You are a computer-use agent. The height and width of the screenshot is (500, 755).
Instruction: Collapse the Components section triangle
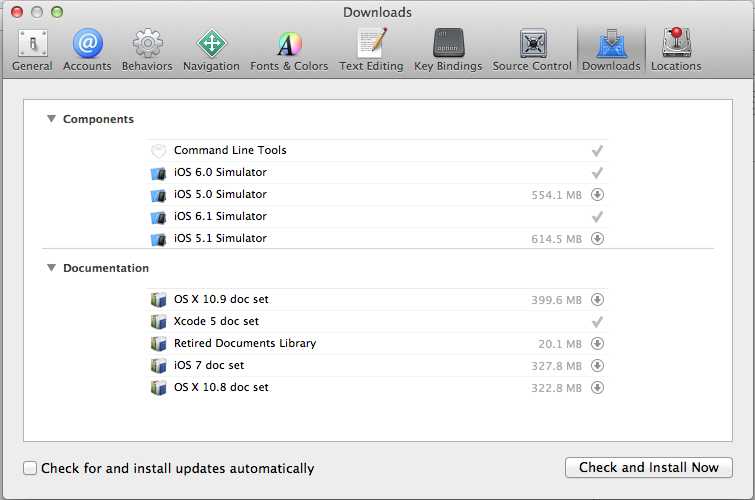[51, 118]
